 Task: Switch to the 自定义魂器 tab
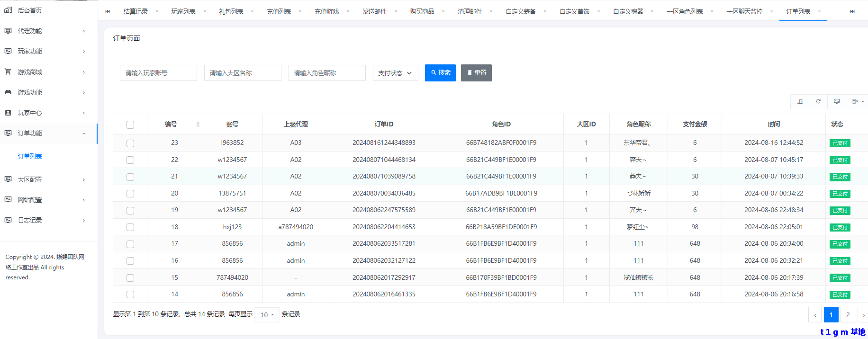click(628, 11)
